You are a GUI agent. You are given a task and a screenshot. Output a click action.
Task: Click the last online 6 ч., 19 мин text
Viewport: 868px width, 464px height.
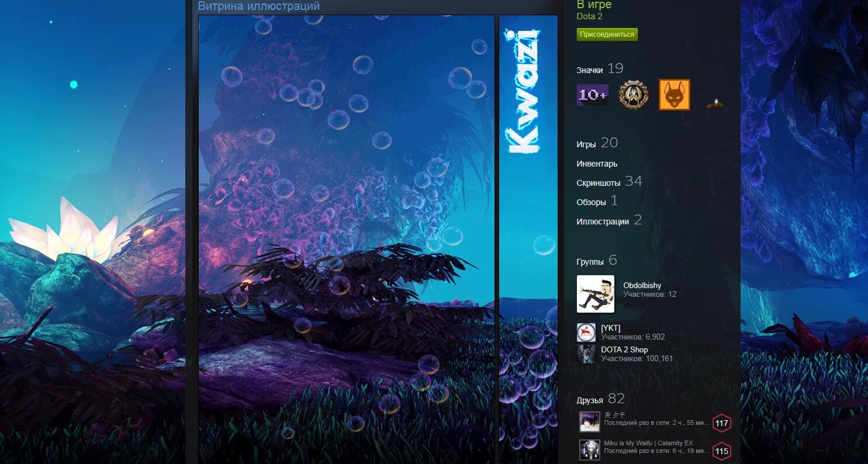tap(657, 451)
